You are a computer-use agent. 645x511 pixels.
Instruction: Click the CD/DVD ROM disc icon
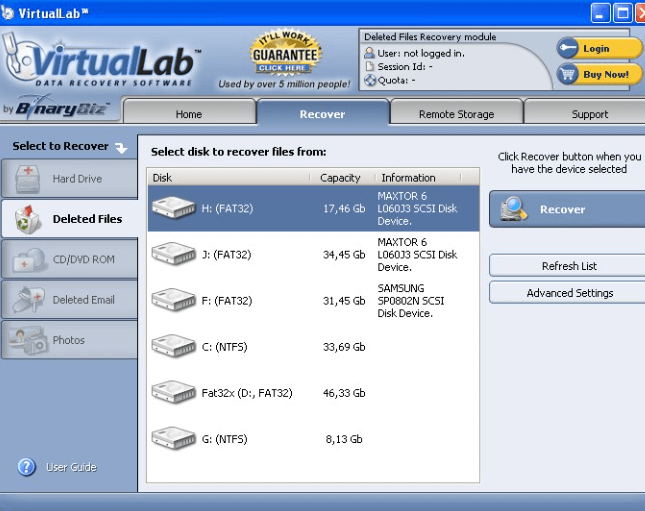pos(28,260)
